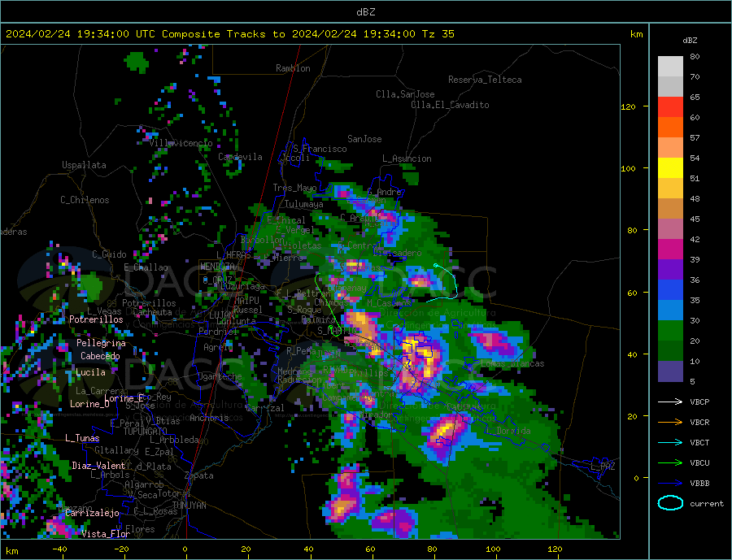The image size is (732, 560).
Task: Click the 'Zapata' place label
Action: (x=199, y=475)
